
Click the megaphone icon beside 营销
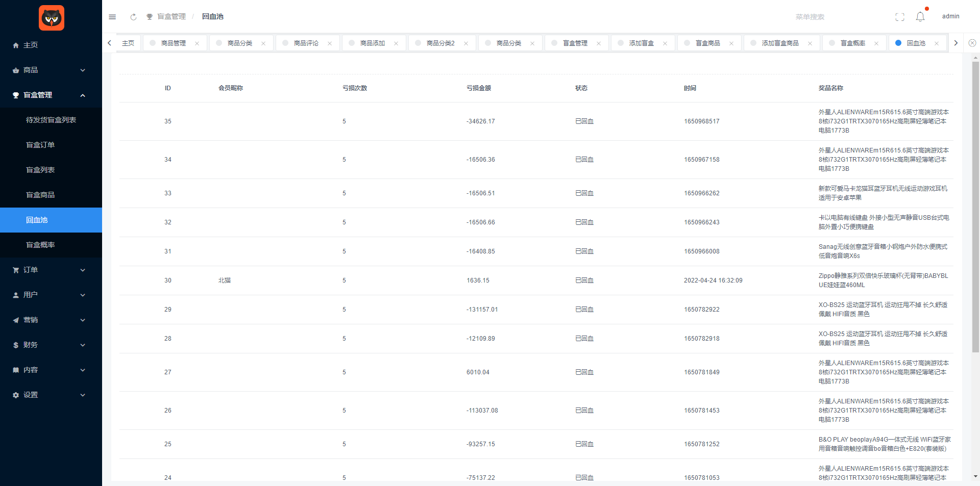16,320
